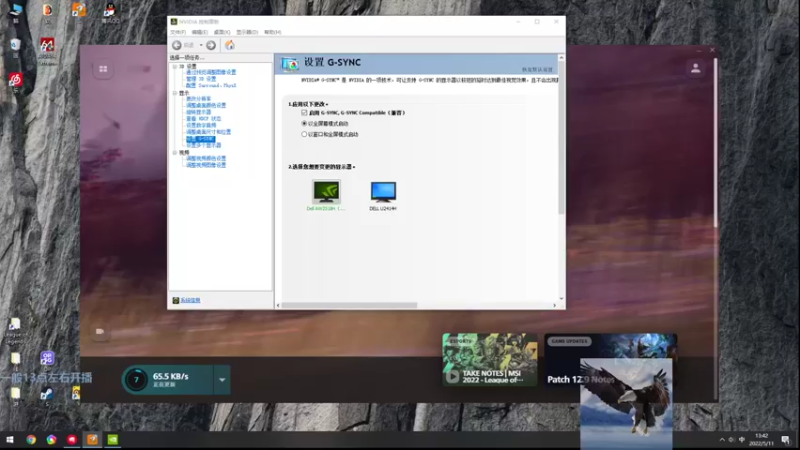The height and width of the screenshot is (450, 800).
Task: Open the grid menu icon in League client
Action: (103, 69)
